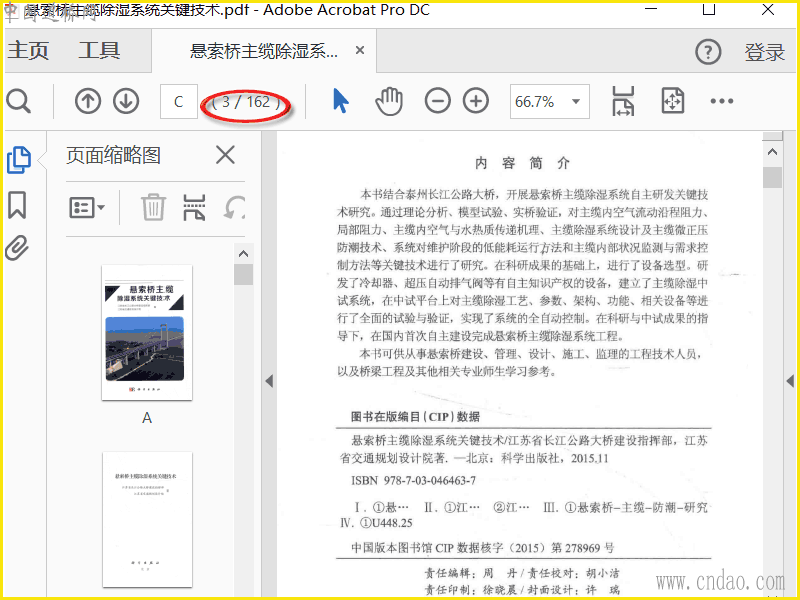Click the thumbnail panel page layout icon
Screen dimensions: 800x600
click(x=194, y=208)
